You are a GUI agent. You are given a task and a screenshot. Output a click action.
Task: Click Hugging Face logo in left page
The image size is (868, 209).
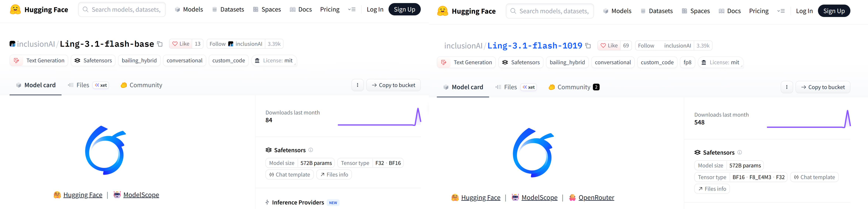pos(39,9)
